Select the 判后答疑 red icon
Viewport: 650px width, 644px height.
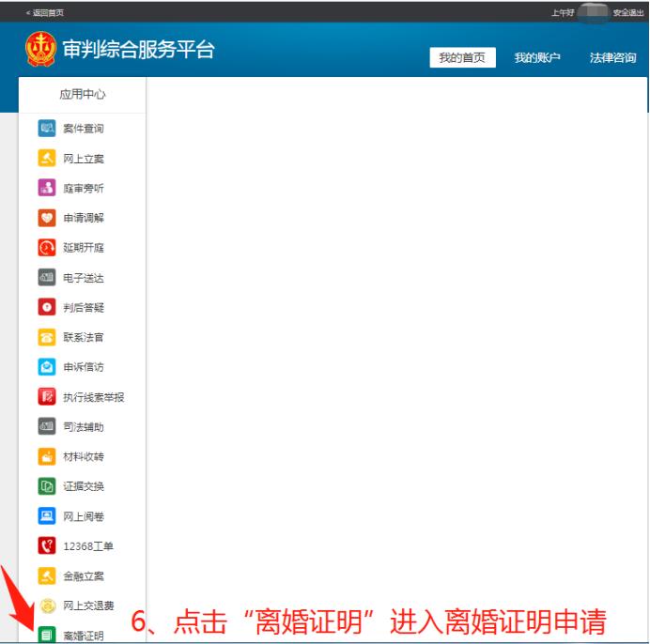pyautogui.click(x=47, y=307)
